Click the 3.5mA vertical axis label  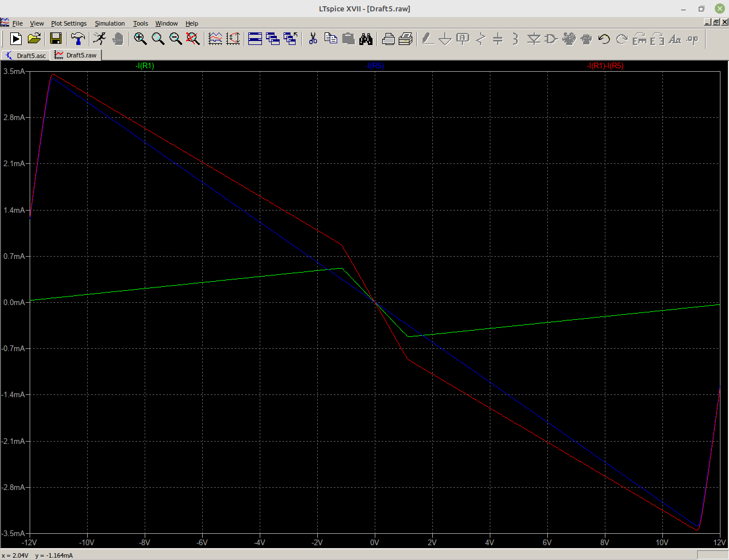click(14, 71)
